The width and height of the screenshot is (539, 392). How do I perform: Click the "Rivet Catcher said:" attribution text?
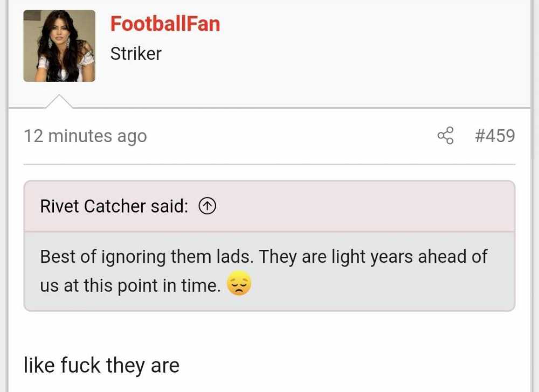pos(114,206)
